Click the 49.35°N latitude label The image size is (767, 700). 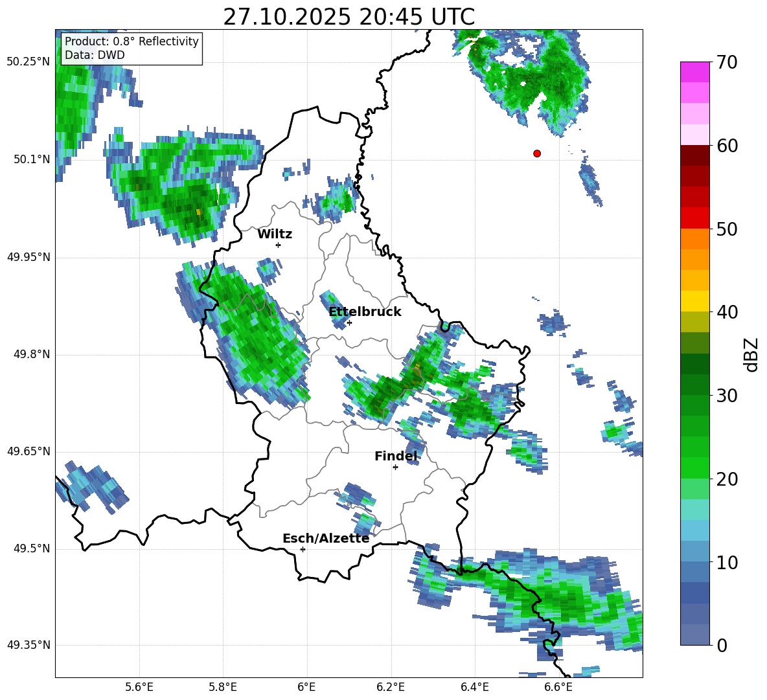[29, 645]
